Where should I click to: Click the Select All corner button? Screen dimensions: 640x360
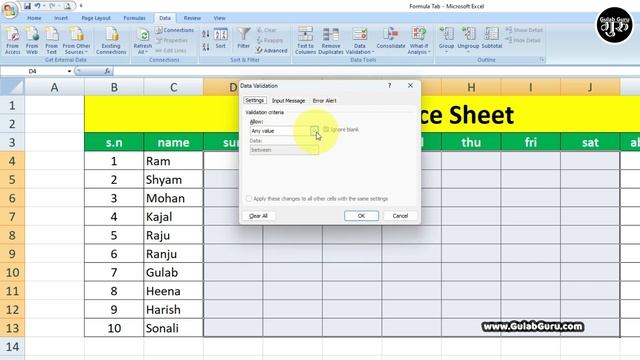click(12, 87)
